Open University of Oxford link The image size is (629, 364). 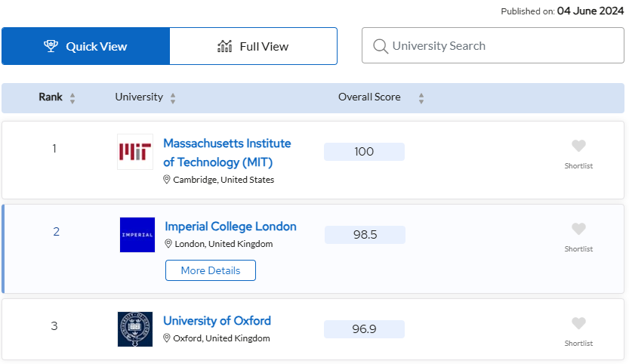pos(217,321)
